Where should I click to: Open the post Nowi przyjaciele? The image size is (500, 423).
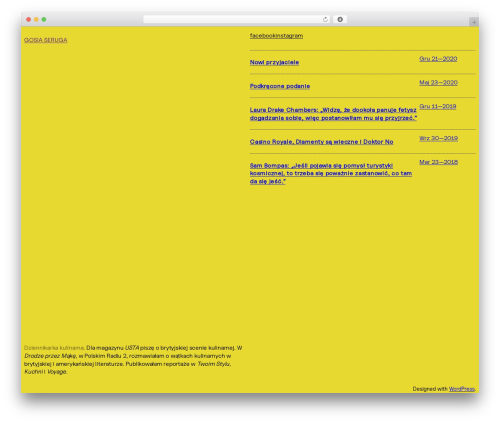(x=274, y=62)
